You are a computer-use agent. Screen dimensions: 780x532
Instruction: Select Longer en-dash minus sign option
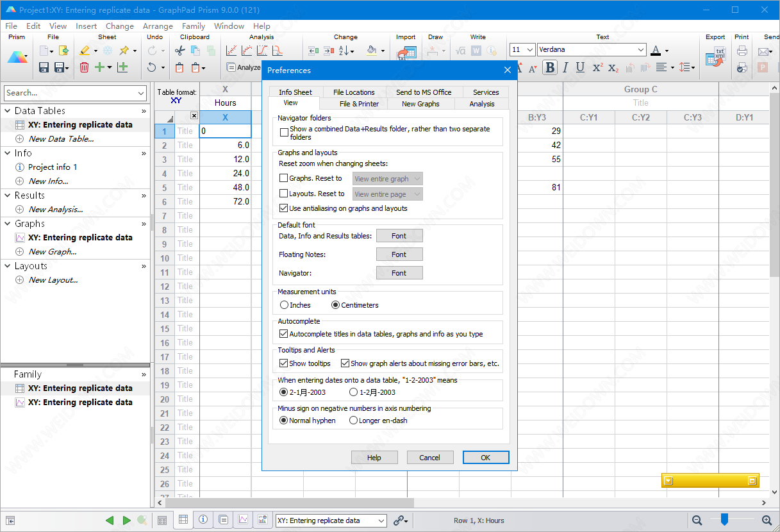click(353, 420)
